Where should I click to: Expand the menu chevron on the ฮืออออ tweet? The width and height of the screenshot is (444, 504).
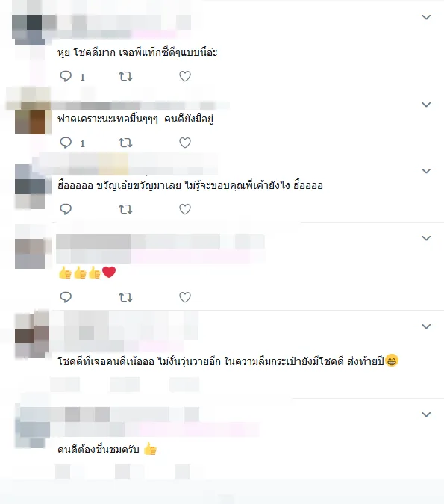coord(426,171)
